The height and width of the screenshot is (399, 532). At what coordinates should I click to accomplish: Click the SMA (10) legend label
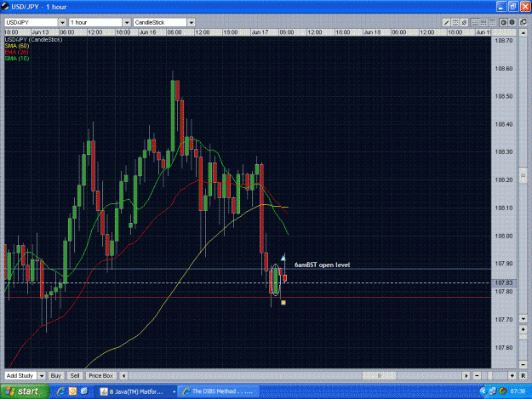click(17, 59)
